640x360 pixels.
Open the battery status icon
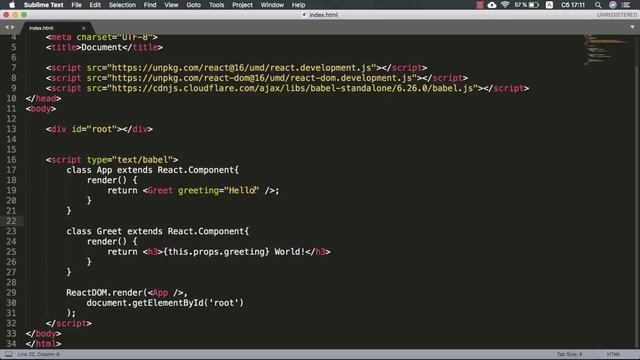coord(534,5)
